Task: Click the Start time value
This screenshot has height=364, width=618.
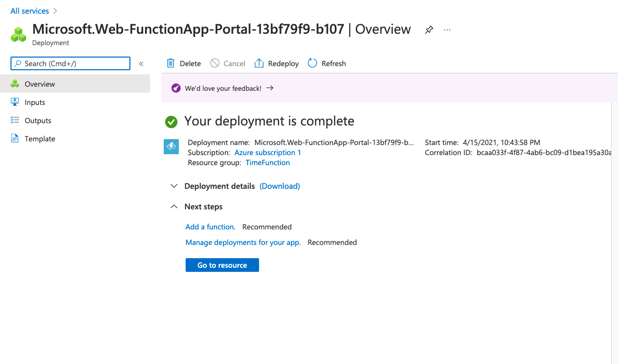Action: click(x=501, y=142)
